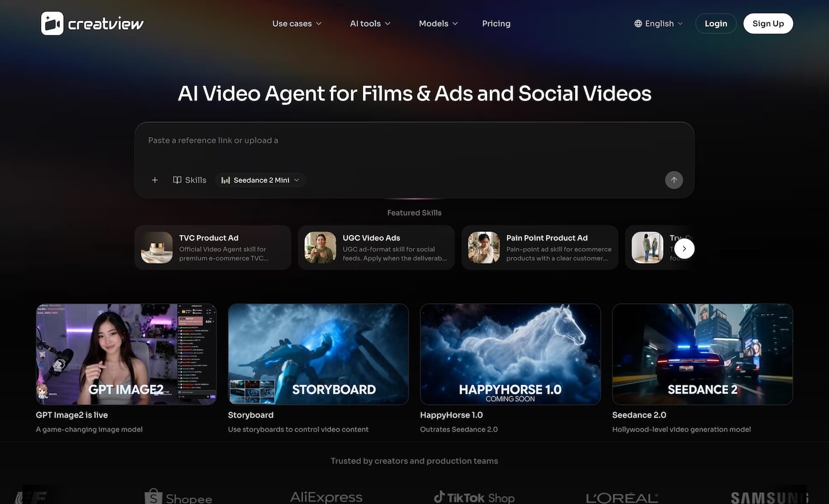Open the English language selector
Screen dimensions: 829x504
click(x=659, y=24)
